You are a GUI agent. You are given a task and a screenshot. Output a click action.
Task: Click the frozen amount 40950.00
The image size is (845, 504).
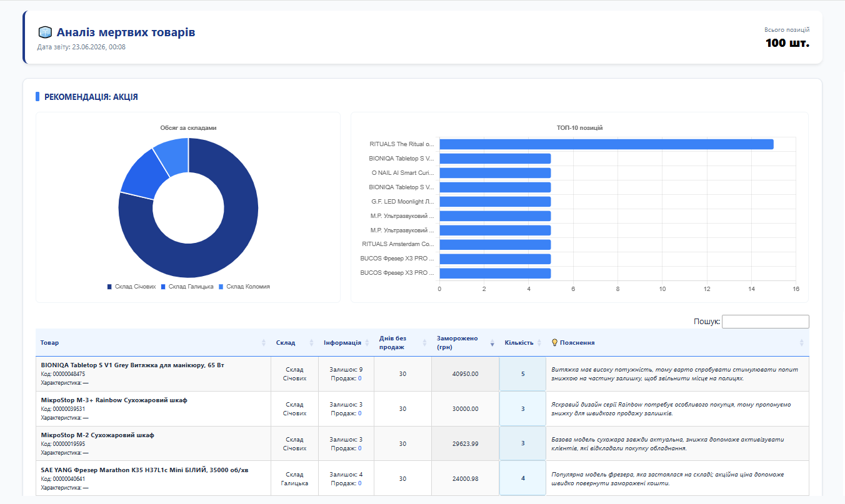[x=465, y=374]
